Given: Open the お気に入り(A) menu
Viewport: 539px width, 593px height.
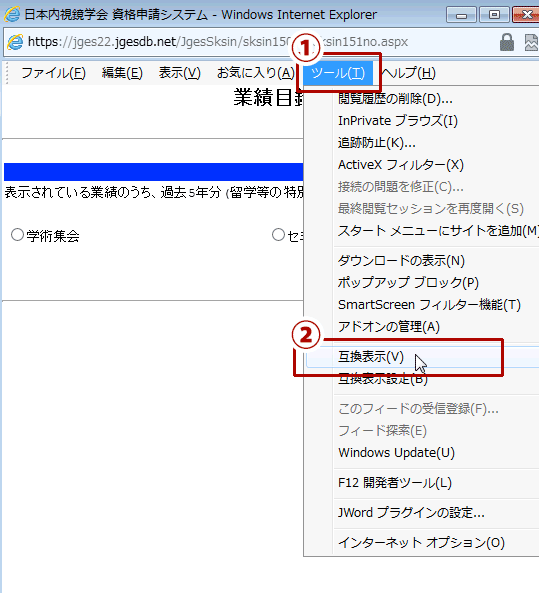Looking at the screenshot, I should point(256,73).
